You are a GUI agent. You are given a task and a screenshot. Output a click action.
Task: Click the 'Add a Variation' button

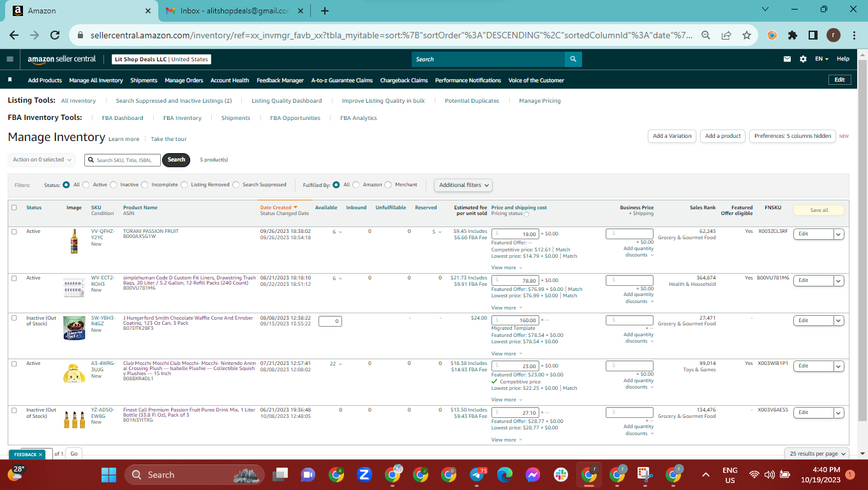tap(672, 136)
